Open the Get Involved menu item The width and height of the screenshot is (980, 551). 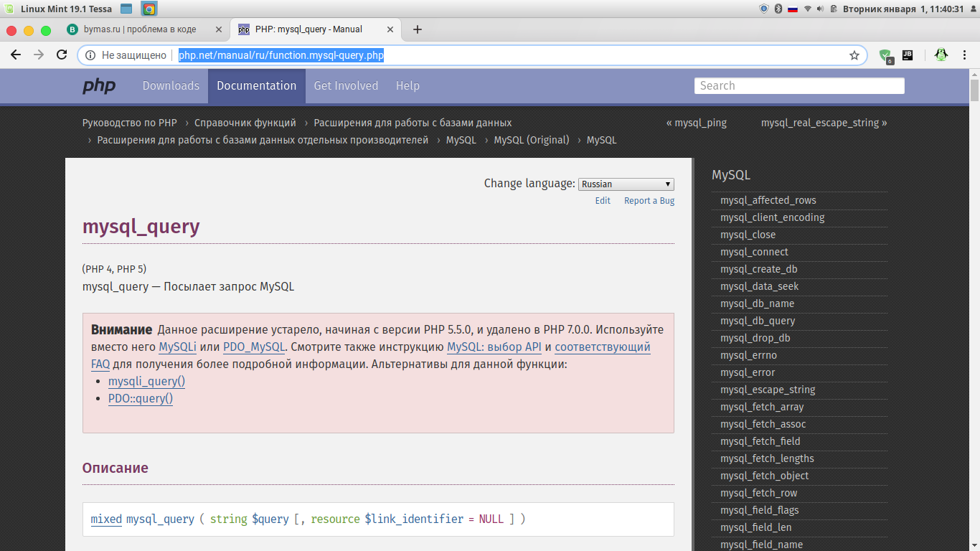pos(346,86)
